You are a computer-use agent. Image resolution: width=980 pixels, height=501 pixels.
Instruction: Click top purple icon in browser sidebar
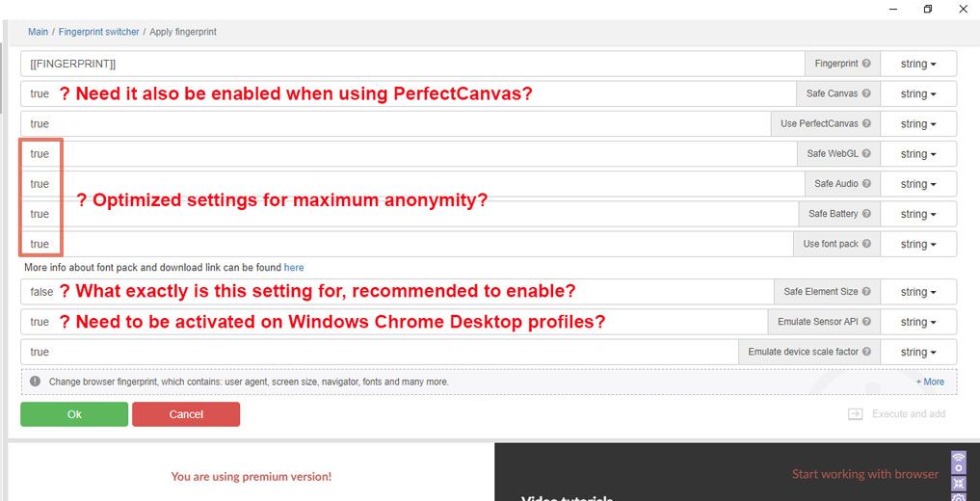coord(958,462)
